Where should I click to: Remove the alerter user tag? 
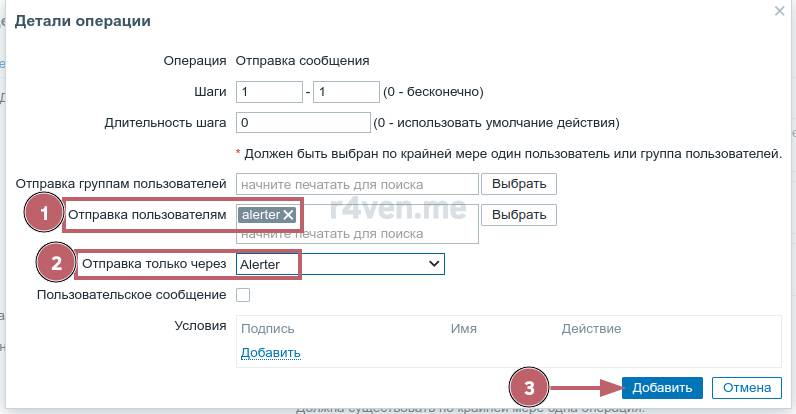288,215
